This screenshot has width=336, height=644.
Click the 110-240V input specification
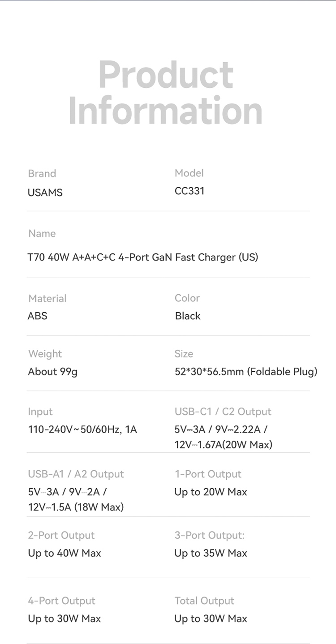tap(82, 429)
